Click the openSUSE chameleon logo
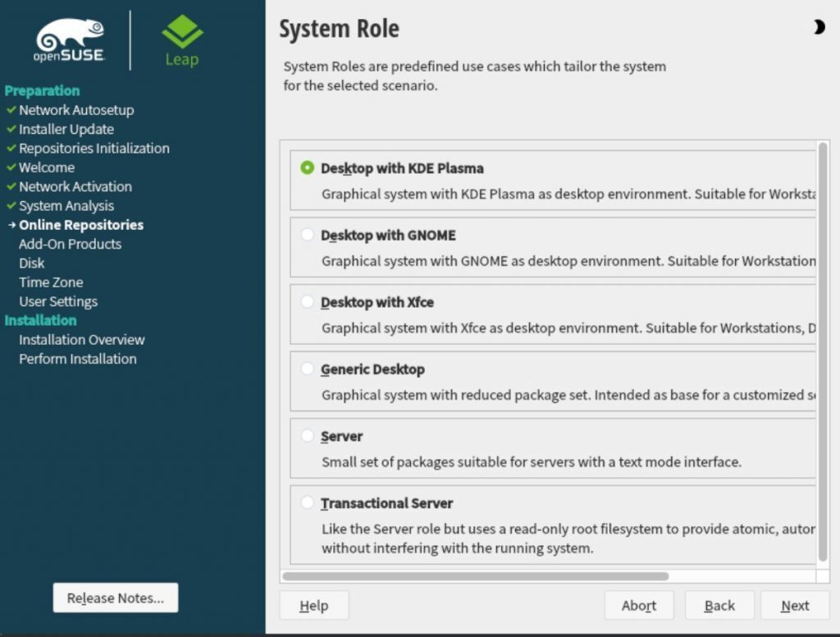This screenshot has height=637, width=840. (70, 33)
